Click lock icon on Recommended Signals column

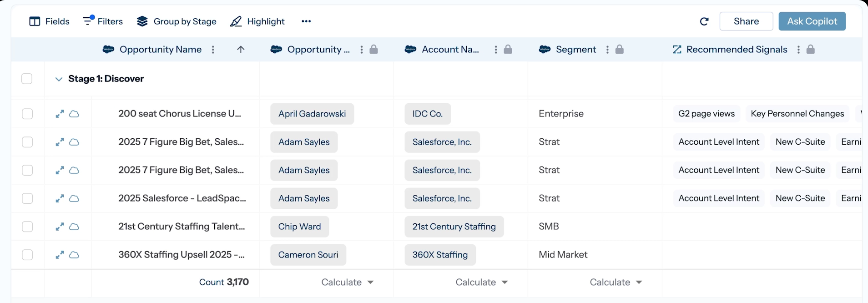pos(811,49)
